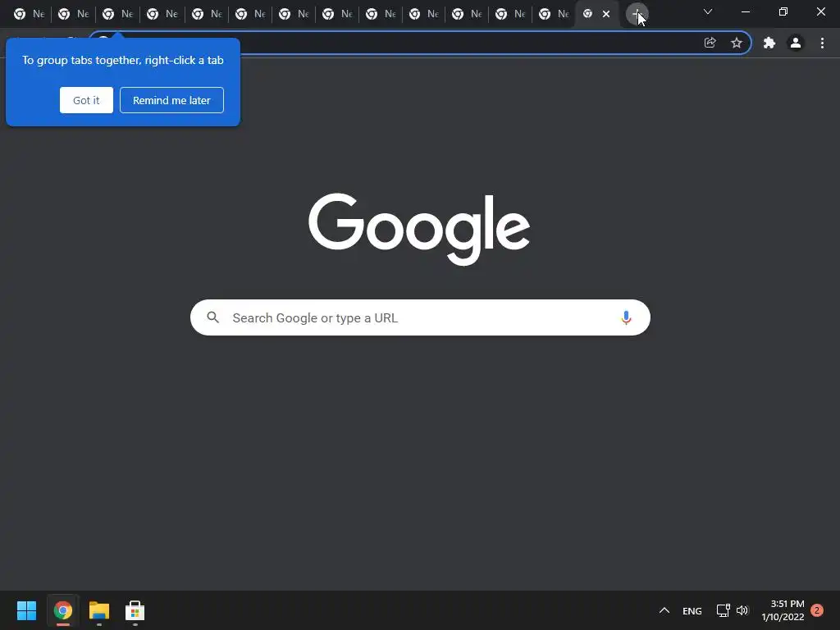Dismiss the tip with Got it
This screenshot has height=630, width=840.
(86, 100)
